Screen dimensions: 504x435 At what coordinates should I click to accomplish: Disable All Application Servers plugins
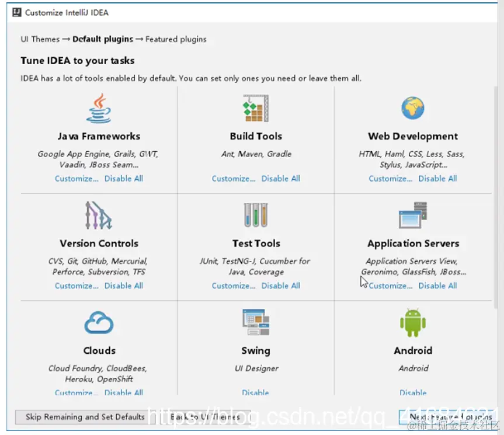pos(437,286)
